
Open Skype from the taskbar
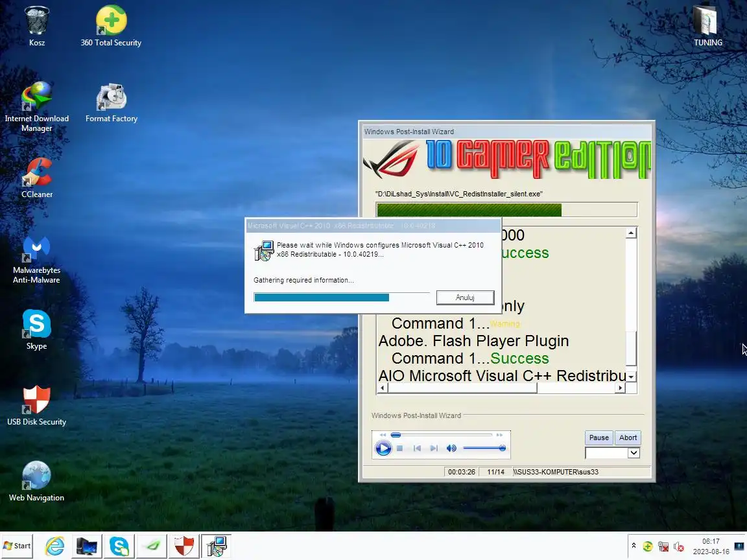click(x=119, y=546)
